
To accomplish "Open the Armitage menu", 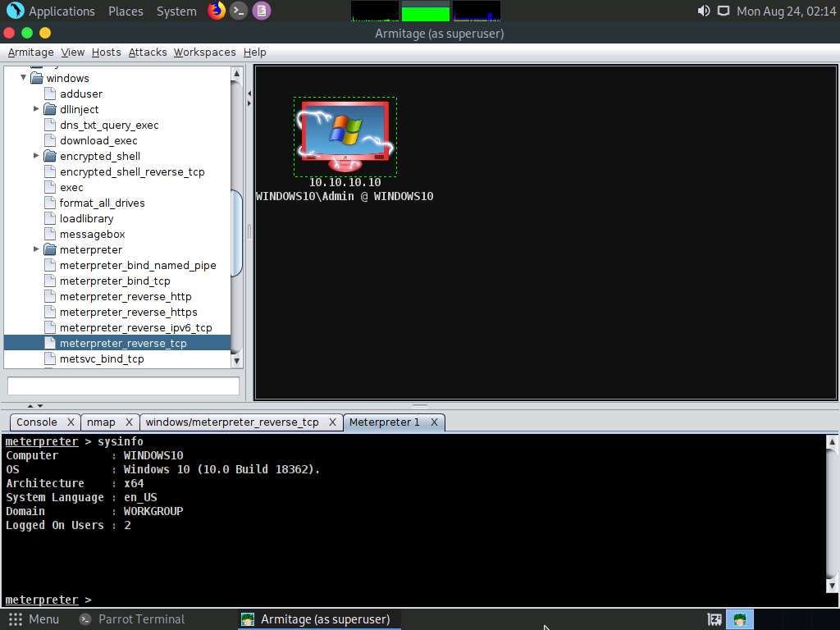I will (x=30, y=52).
